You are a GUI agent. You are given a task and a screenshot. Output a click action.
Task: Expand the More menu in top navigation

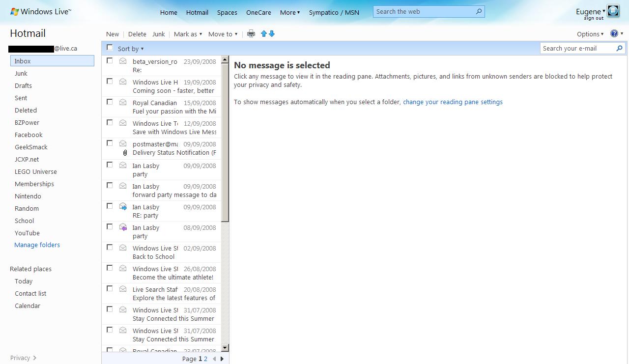(x=290, y=12)
